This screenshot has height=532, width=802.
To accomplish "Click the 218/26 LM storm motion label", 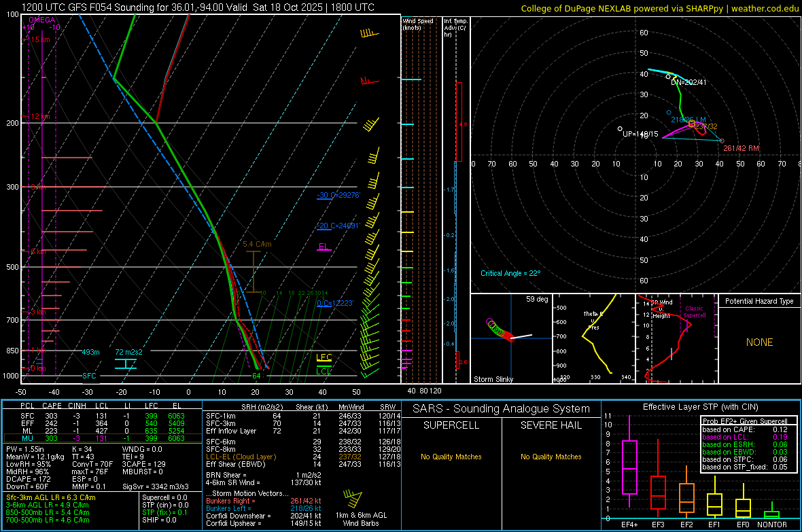I will click(688, 120).
